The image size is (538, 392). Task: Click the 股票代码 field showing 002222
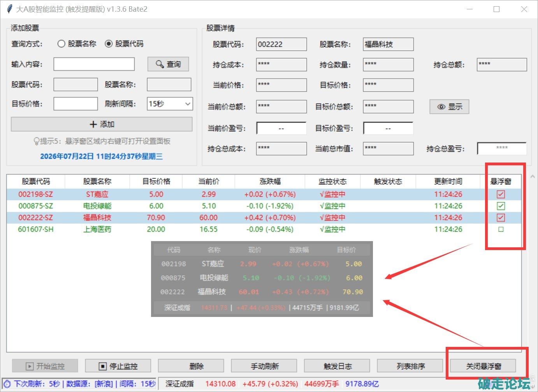point(281,44)
